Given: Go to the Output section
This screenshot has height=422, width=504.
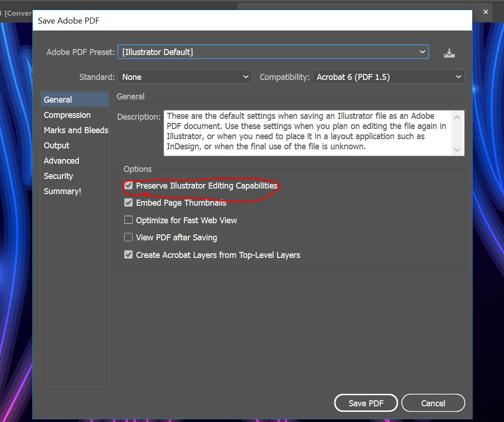Looking at the screenshot, I should pyautogui.click(x=74, y=146).
